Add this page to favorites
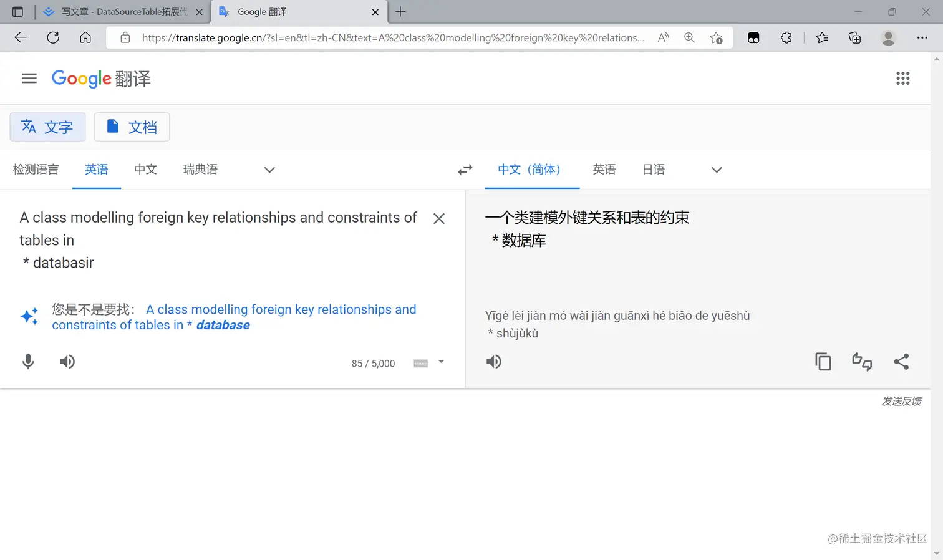The height and width of the screenshot is (560, 943). (x=716, y=37)
